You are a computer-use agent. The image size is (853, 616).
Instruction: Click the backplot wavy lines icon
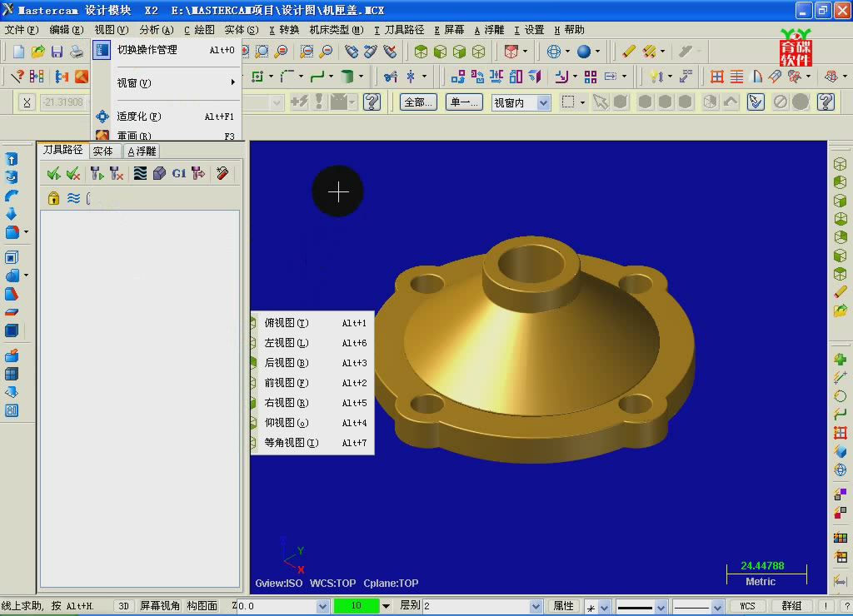pyautogui.click(x=140, y=173)
